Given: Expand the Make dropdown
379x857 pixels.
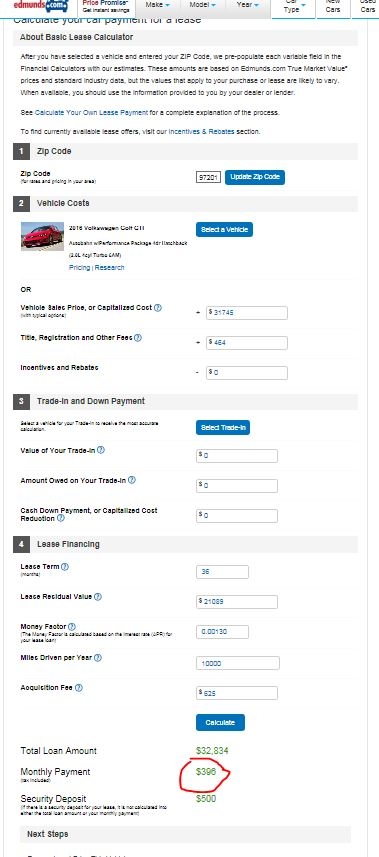Looking at the screenshot, I should 158,5.
